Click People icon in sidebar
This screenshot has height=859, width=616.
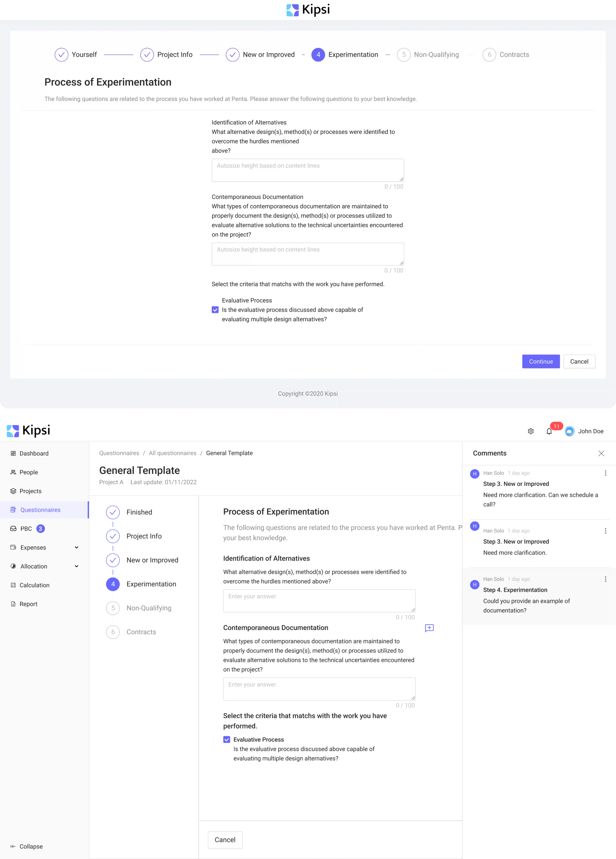(x=13, y=472)
